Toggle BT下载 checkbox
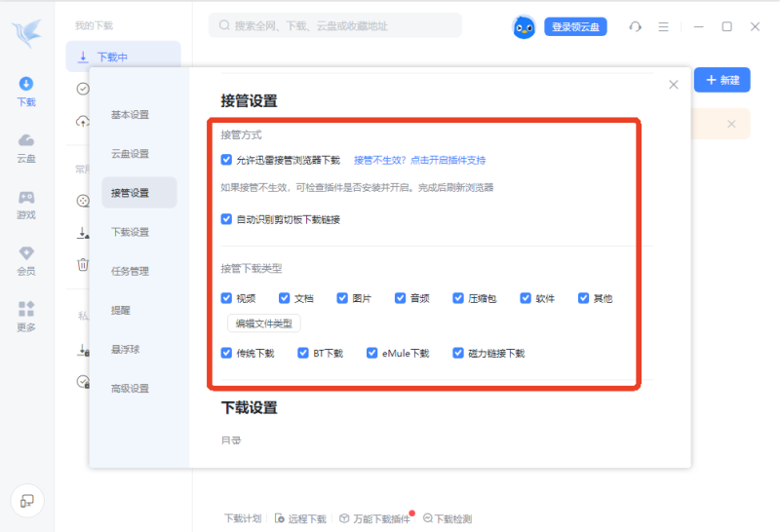 click(x=303, y=353)
